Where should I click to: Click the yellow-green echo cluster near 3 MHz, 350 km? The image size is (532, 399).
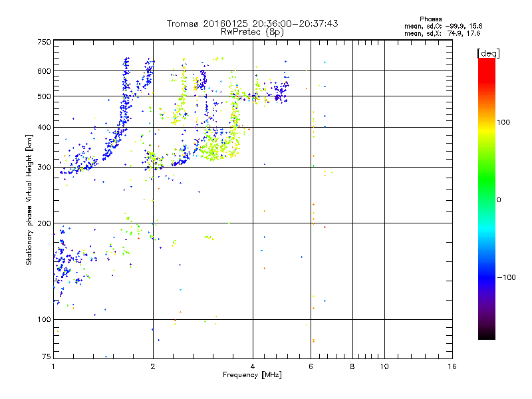click(x=219, y=146)
